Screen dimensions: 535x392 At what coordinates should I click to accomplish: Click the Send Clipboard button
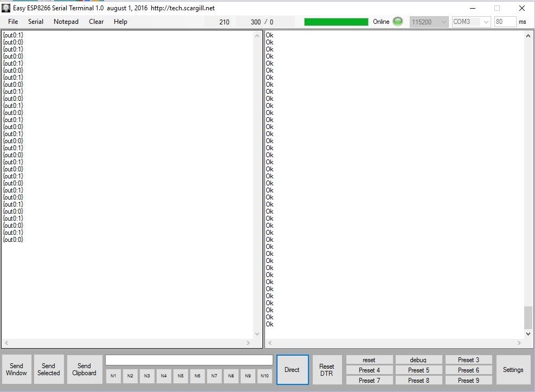pos(84,370)
